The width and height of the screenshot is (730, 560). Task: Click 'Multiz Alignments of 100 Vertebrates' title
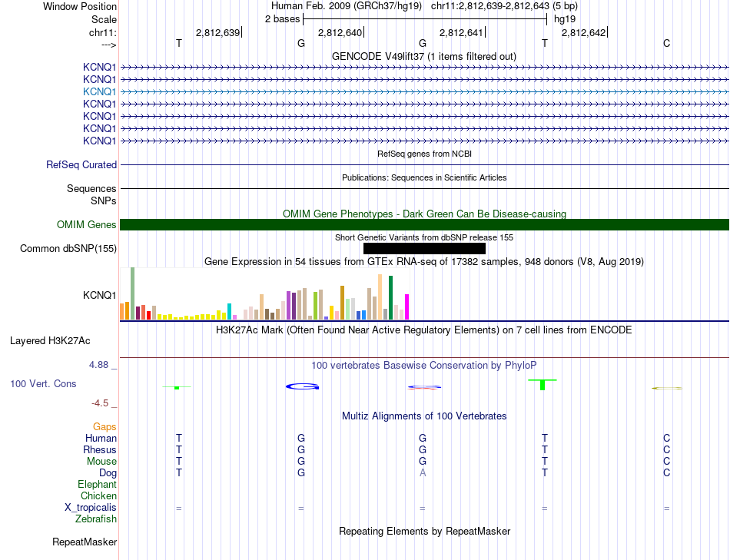point(424,416)
